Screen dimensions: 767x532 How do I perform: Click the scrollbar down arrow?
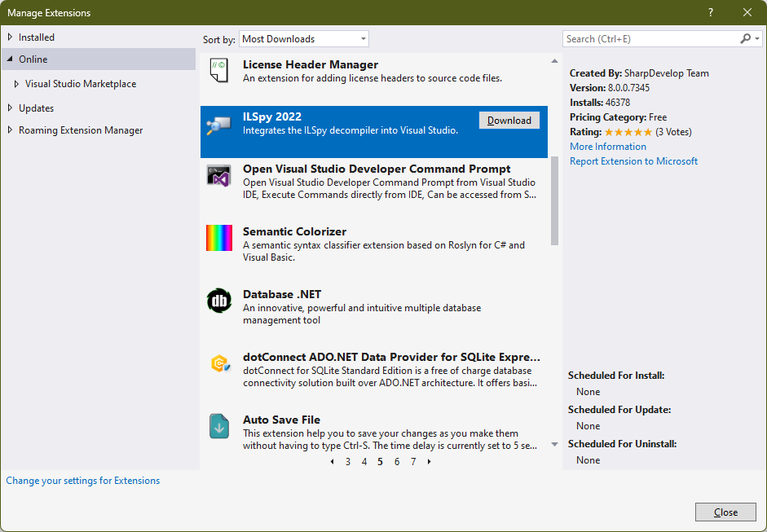point(554,445)
